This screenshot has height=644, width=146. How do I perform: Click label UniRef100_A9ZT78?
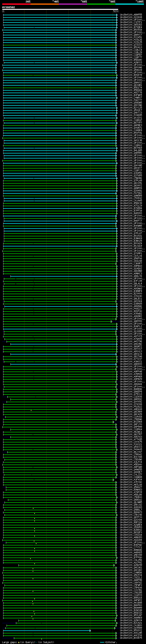coord(131,93)
